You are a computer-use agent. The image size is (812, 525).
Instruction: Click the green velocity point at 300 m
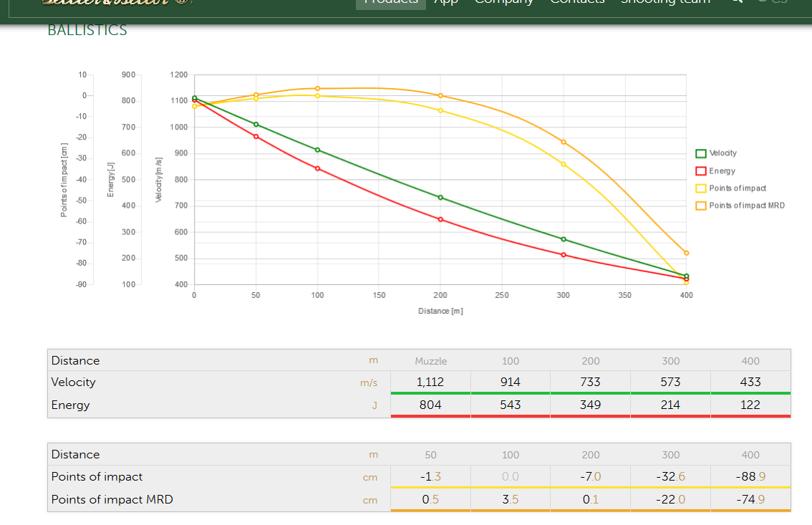click(x=564, y=239)
